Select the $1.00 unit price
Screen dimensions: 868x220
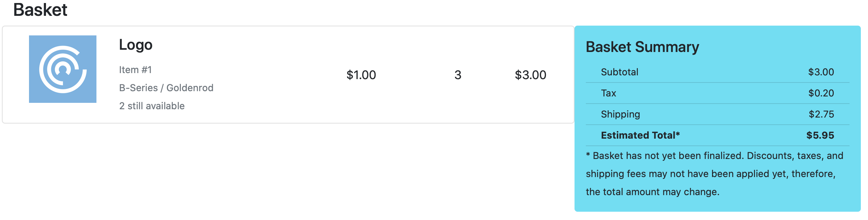pyautogui.click(x=361, y=75)
